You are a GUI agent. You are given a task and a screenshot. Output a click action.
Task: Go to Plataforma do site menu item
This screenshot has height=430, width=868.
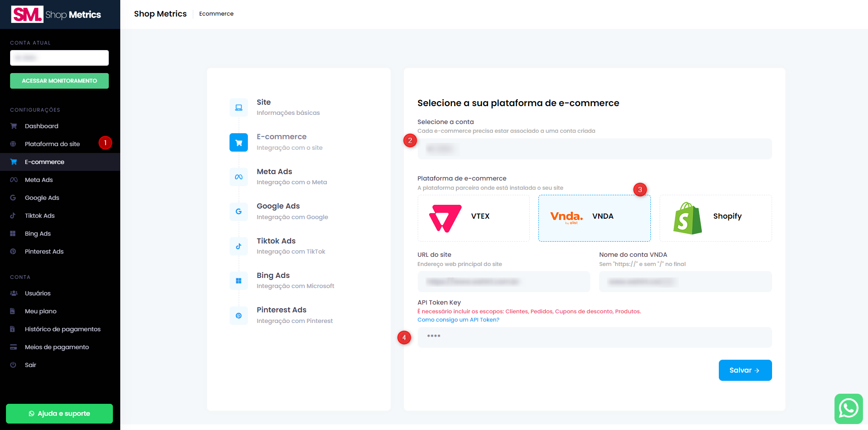[x=52, y=144]
